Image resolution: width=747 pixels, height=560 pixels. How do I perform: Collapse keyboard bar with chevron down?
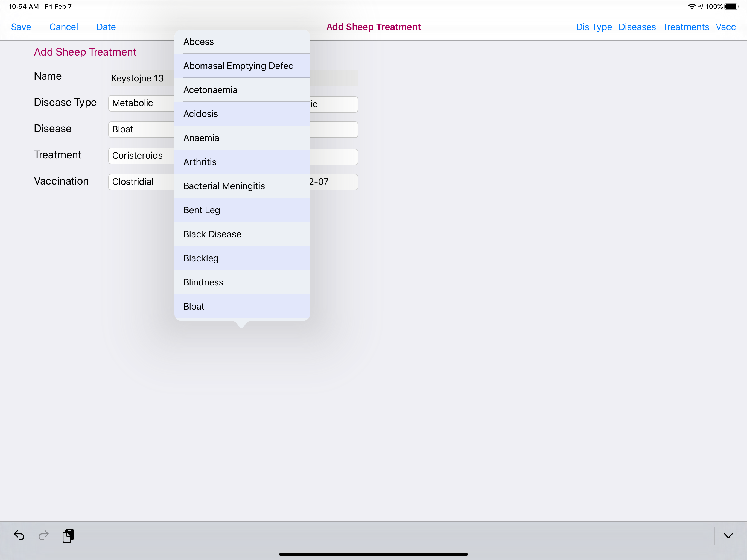tap(728, 535)
